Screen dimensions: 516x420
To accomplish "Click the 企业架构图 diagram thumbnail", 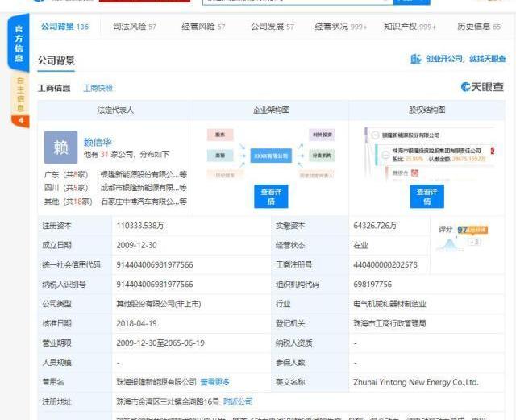I will coord(271,154).
